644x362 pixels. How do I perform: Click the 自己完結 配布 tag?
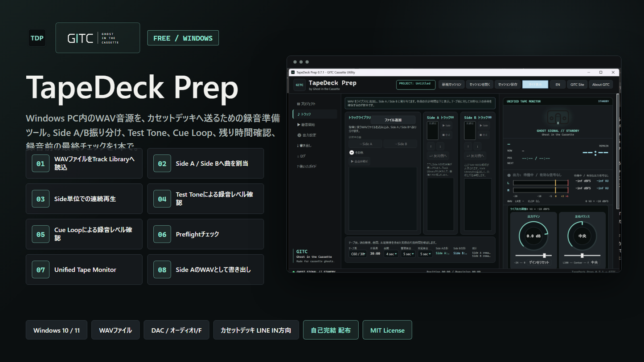click(331, 330)
